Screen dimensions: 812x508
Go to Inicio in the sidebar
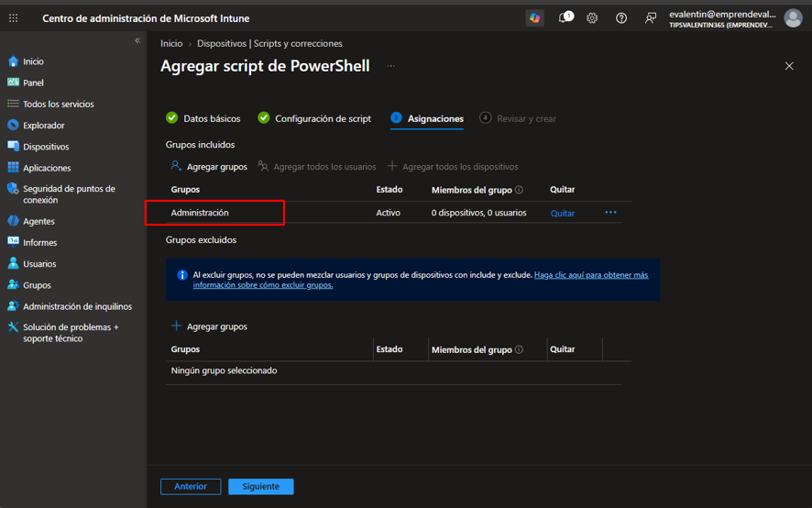[33, 61]
